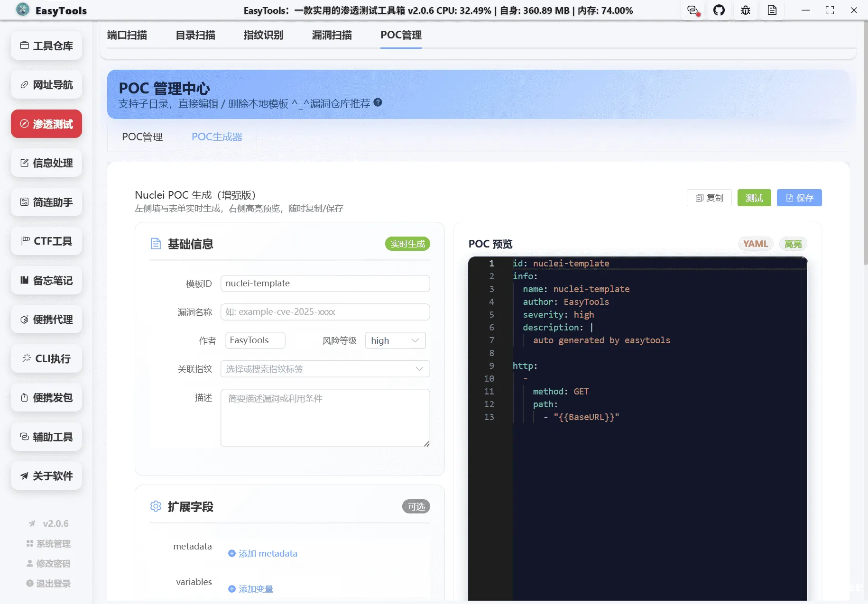868x604 pixels.
Task: Toggle the YAML preview mode
Action: pyautogui.click(x=755, y=244)
